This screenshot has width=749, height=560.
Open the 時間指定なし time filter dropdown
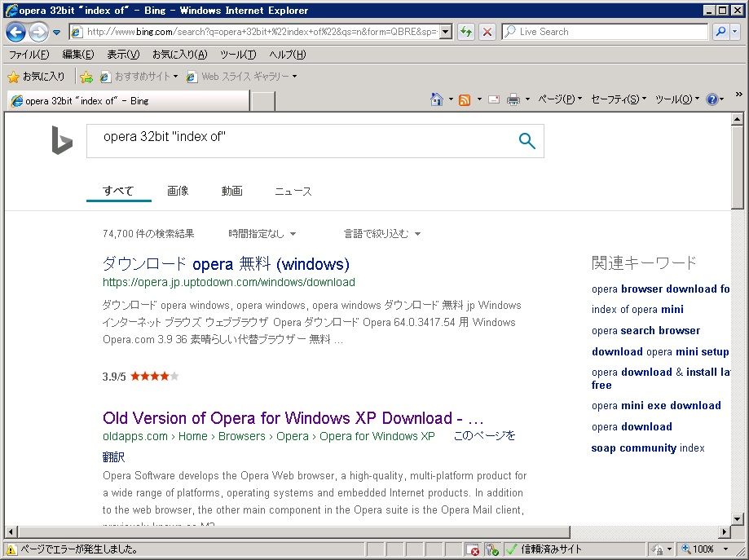[262, 234]
